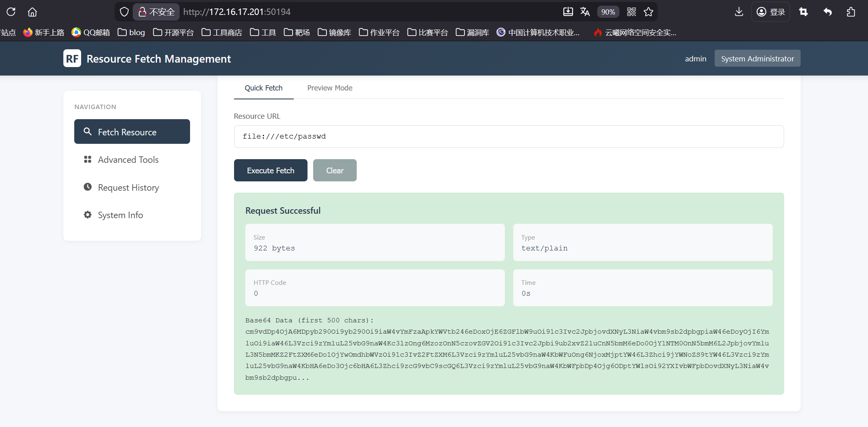Click the text/plain type value
The width and height of the screenshot is (868, 427).
pyautogui.click(x=544, y=248)
